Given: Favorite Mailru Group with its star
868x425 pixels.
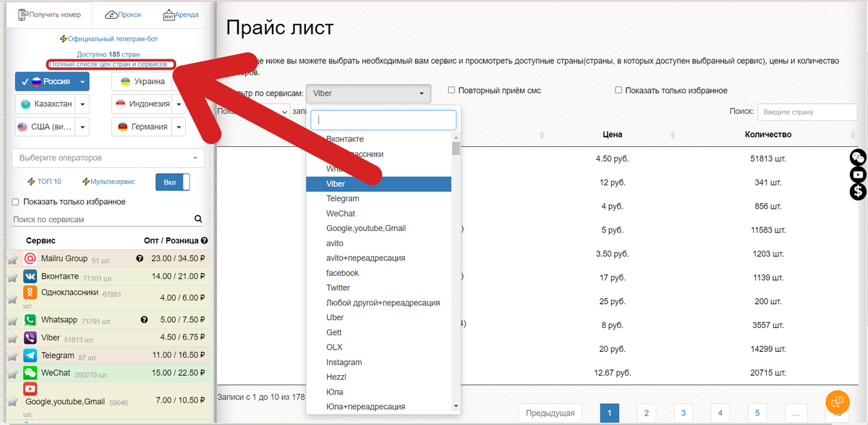Looking at the screenshot, I should (x=12, y=259).
